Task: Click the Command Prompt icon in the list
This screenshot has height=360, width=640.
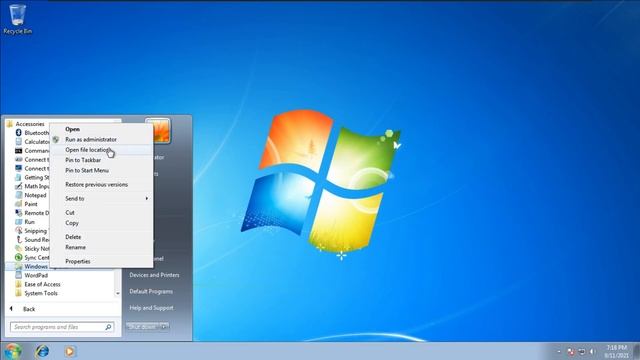Action: pos(18,151)
